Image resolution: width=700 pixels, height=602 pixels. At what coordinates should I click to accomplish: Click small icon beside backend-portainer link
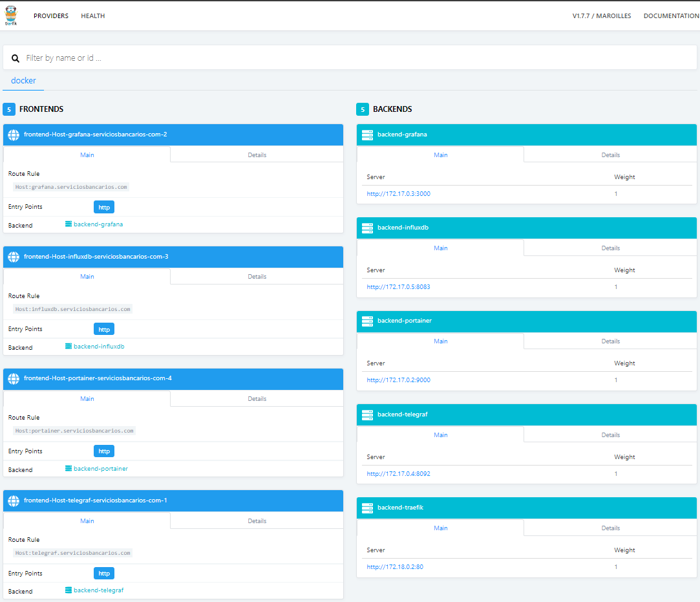coord(69,468)
